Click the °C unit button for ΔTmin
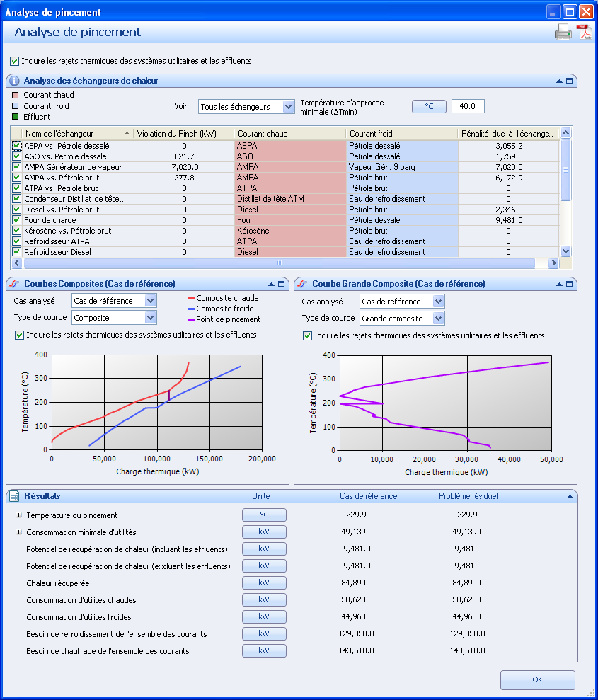This screenshot has width=598, height=700. [429, 106]
